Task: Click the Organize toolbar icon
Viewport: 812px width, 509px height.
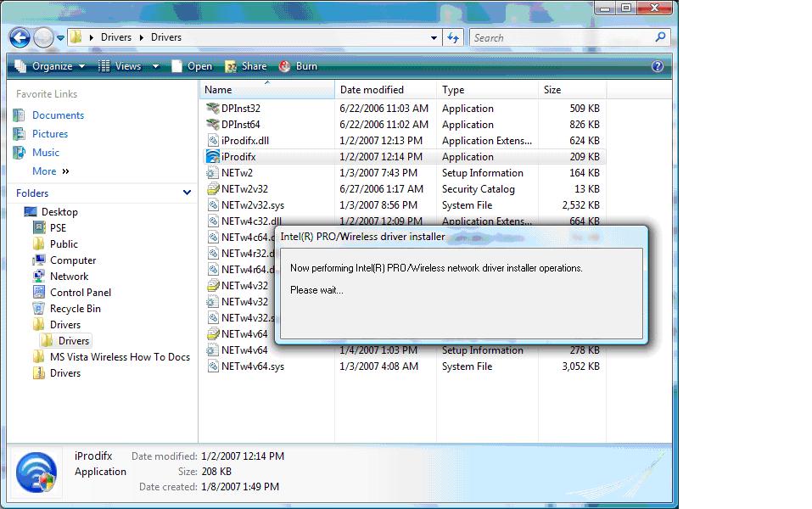Action: (20, 66)
